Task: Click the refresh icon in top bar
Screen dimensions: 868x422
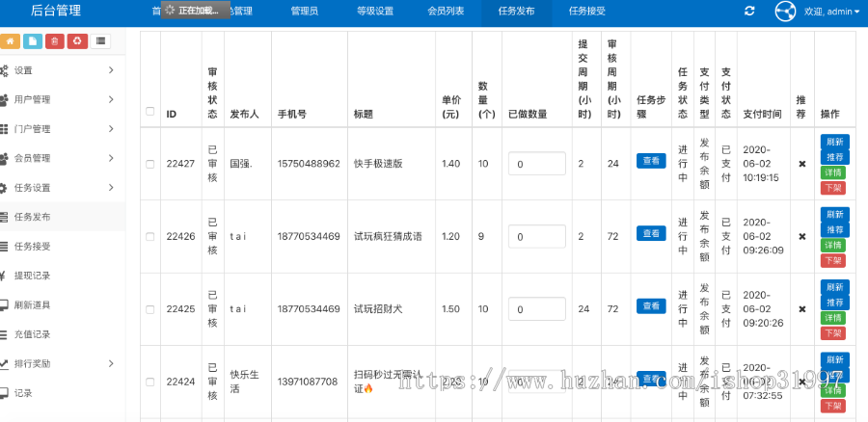Action: [x=749, y=11]
